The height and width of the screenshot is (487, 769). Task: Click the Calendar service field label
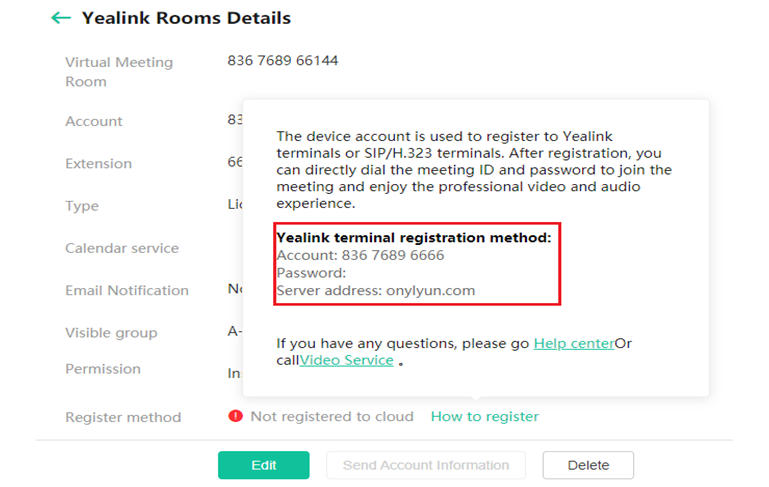[122, 248]
